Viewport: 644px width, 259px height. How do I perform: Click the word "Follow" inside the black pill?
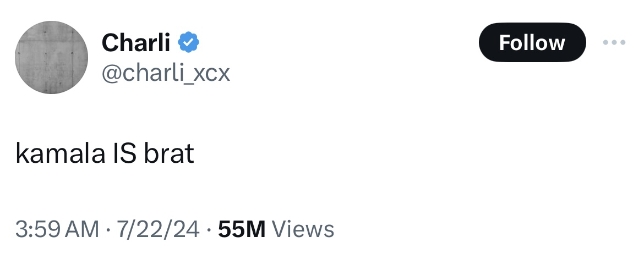click(532, 42)
